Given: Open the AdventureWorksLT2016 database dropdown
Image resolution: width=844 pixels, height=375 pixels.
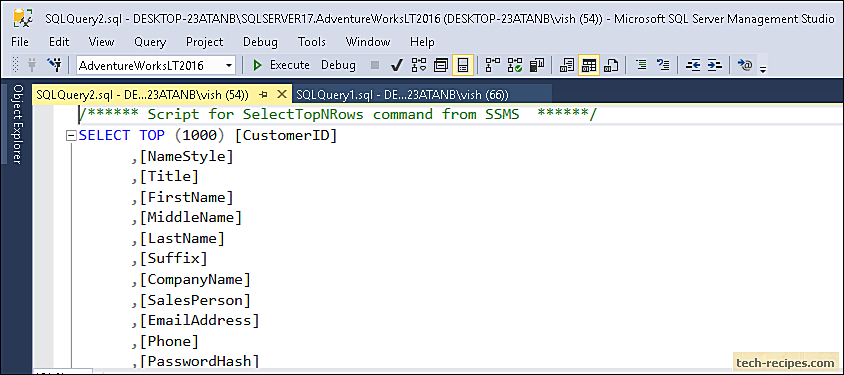Looking at the screenshot, I should pos(156,66).
